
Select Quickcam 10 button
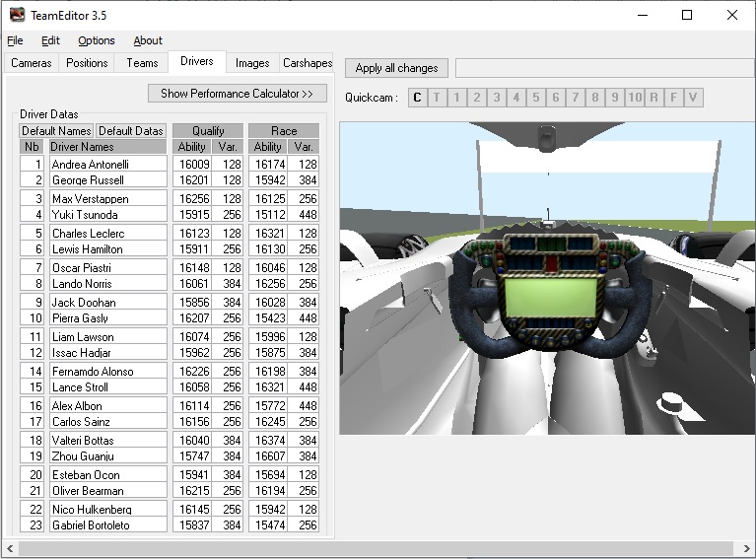(x=635, y=98)
